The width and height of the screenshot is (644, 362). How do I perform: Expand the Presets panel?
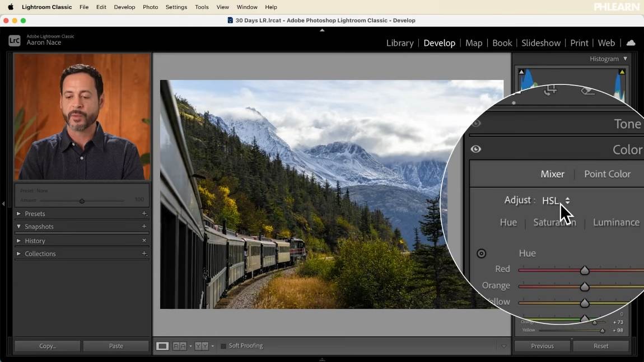[x=18, y=213]
